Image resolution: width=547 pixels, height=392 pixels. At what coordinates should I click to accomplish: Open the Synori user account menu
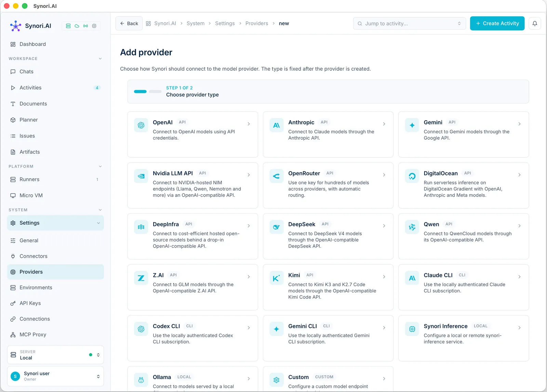(55, 376)
